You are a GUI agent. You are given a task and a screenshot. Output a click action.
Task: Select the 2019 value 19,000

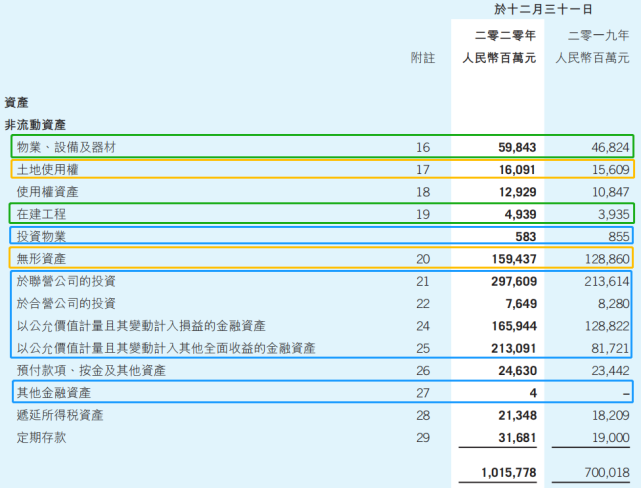[x=611, y=438]
